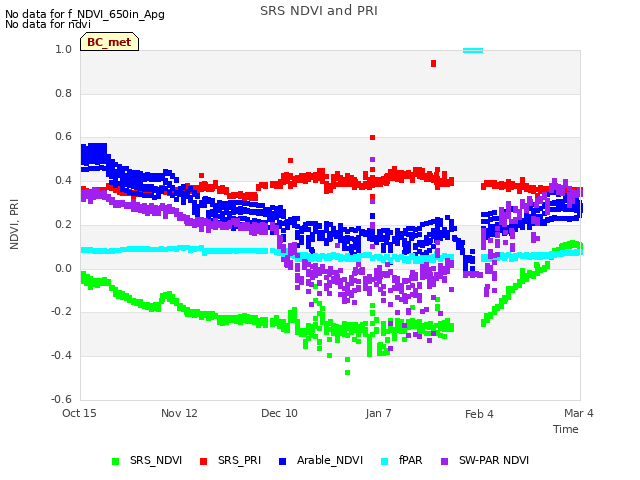Image resolution: width=640 pixels, height=480 pixels.
Task: Click the Time axis title
Action: 566,429
